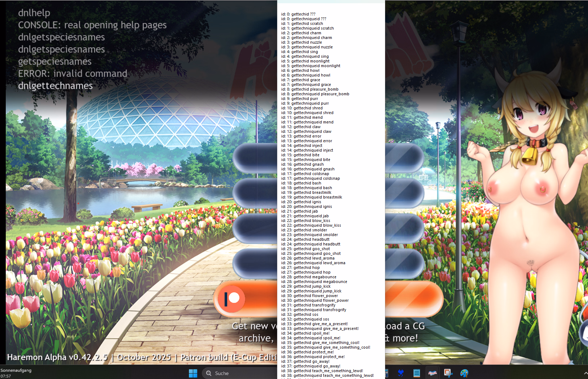
Task: Click the 'dnlgettechnames' console input line
Action: click(x=56, y=86)
